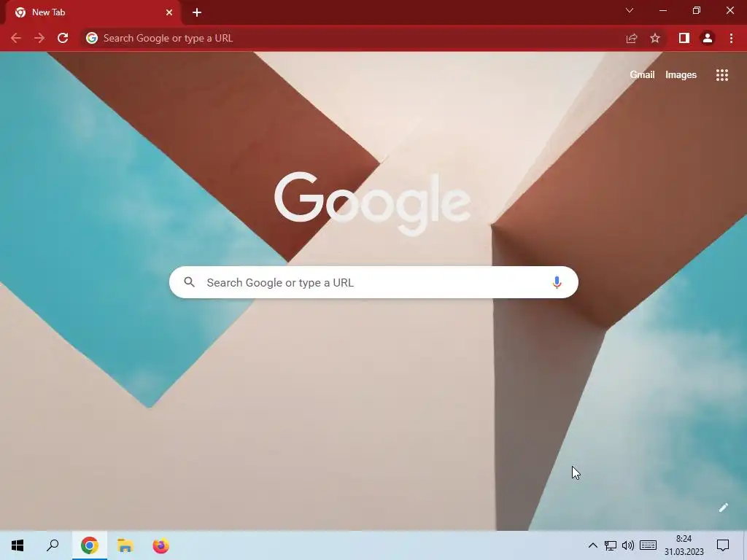The width and height of the screenshot is (747, 560).
Task: Open touch keyboard tray icon
Action: coord(648,545)
